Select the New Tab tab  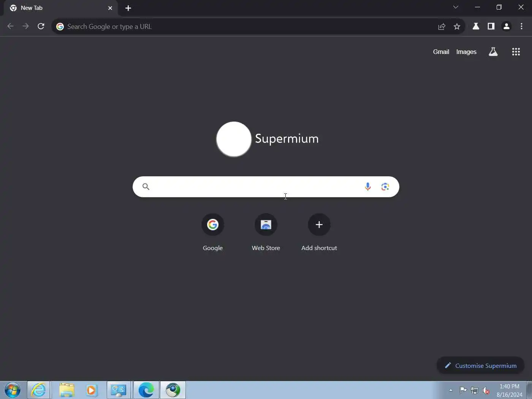coord(61,8)
